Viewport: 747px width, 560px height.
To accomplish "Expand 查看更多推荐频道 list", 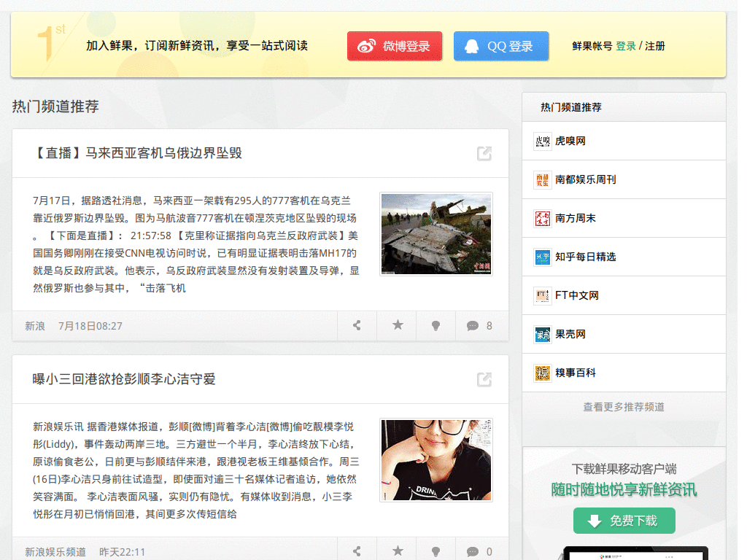I will point(624,407).
